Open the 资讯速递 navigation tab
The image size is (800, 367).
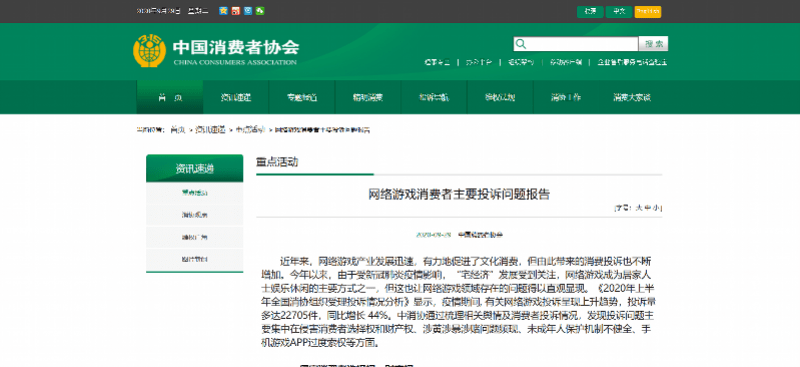coord(236,97)
